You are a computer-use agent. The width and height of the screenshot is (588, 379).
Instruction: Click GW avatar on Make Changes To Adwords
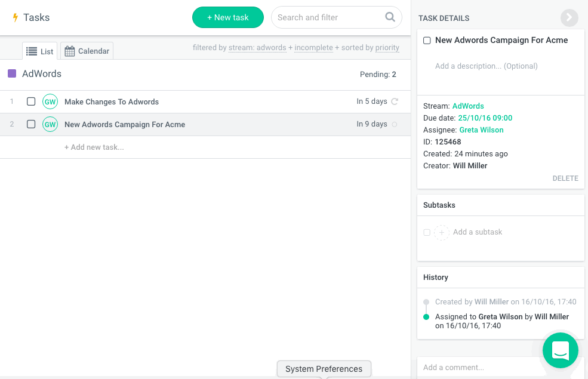50,102
